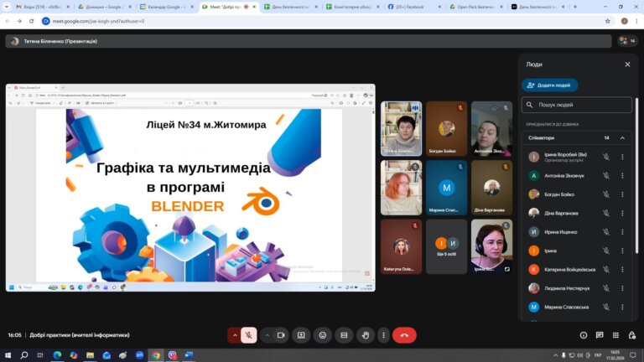Bookmark this page with star icon
Image resolution: width=644 pixels, height=362 pixels.
pos(607,21)
